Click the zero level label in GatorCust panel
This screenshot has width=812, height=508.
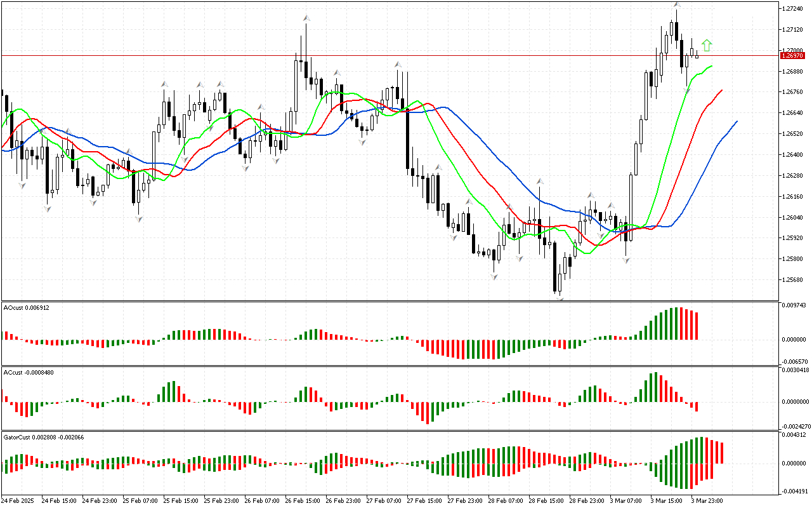click(x=794, y=464)
